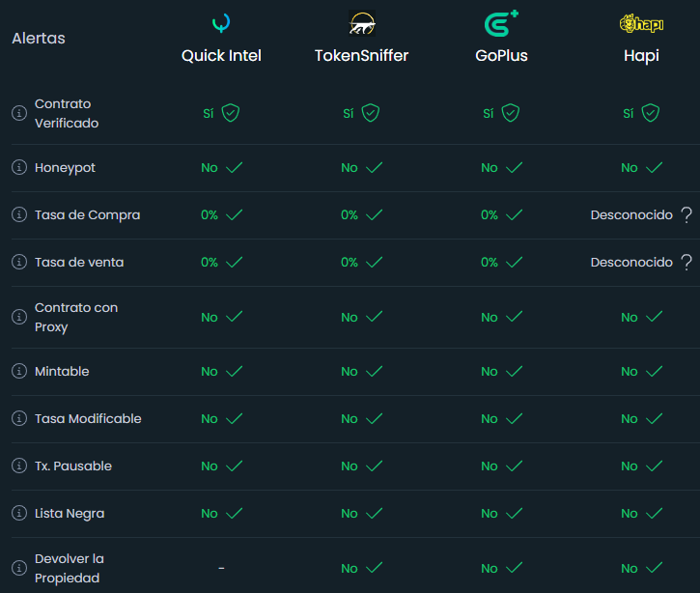Click the GoPlus logo icon
Image resolution: width=700 pixels, height=593 pixels.
click(501, 23)
